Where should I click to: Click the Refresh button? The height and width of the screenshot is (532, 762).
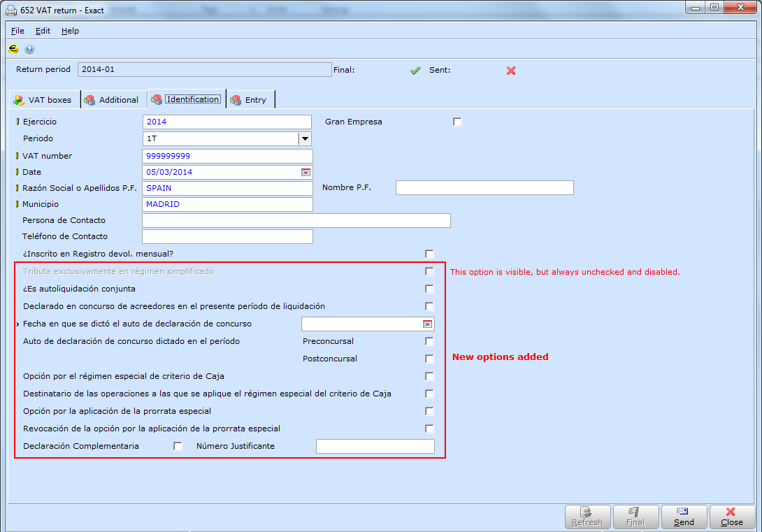pos(587,517)
